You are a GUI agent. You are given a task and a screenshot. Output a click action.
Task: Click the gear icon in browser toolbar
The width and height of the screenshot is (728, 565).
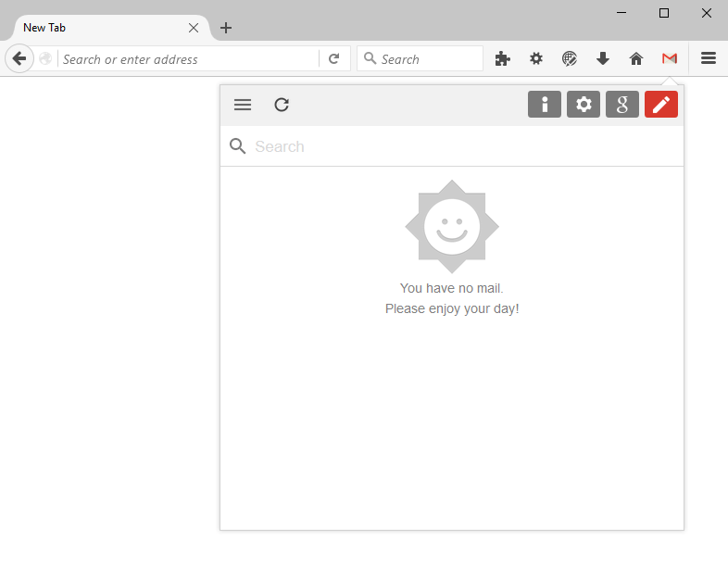pos(535,58)
